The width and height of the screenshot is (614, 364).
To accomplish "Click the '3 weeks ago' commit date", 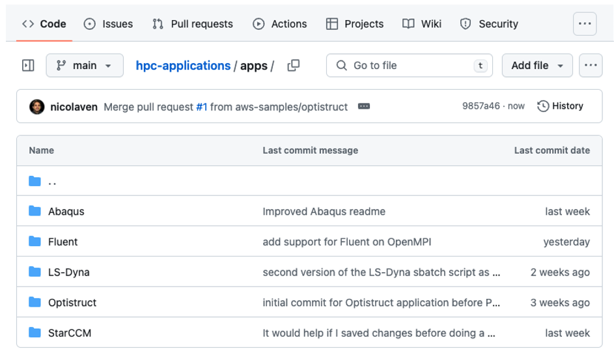I will click(x=560, y=303).
